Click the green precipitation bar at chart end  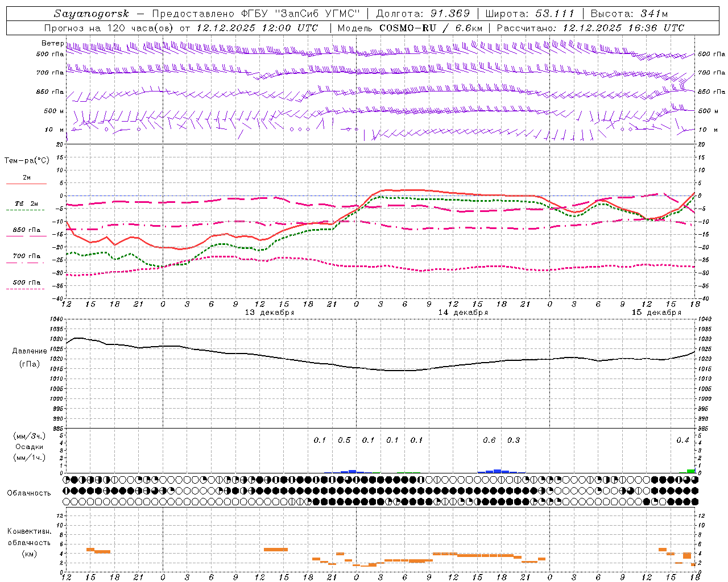pos(690,471)
